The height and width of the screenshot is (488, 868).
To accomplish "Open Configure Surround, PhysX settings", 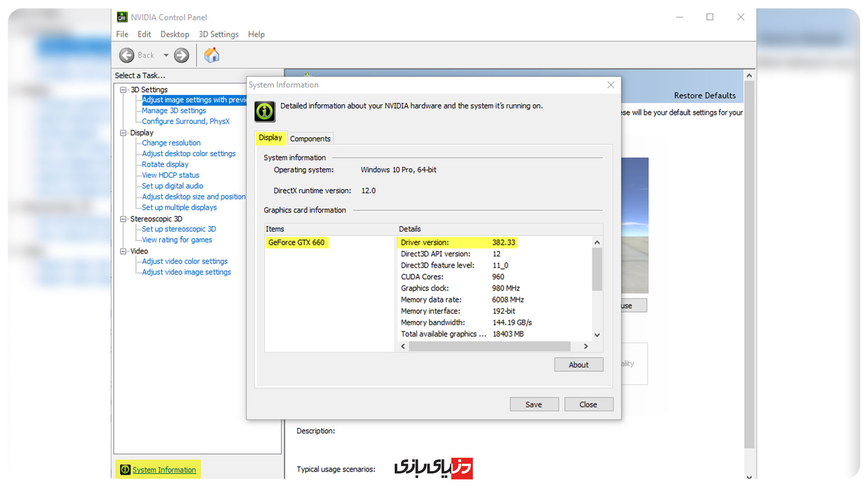I will [x=185, y=121].
